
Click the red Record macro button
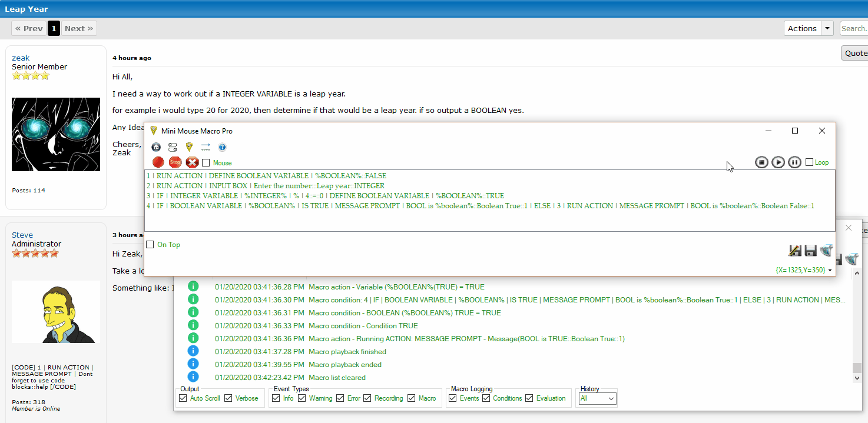tap(158, 162)
